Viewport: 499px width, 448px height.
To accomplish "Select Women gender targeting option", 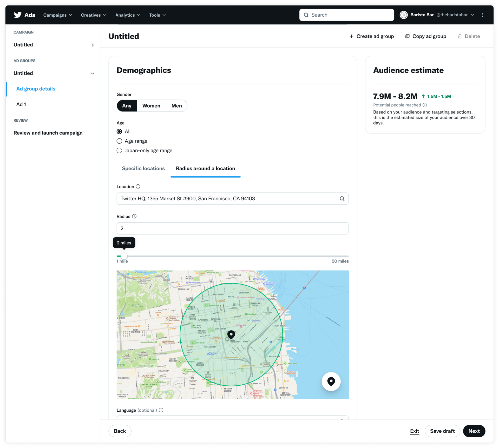I will [x=151, y=105].
